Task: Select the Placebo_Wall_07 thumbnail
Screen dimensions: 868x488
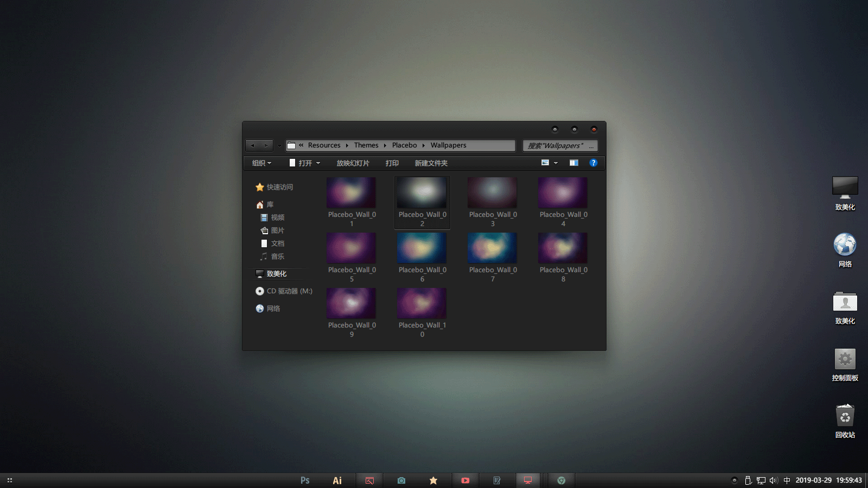Action: (493, 248)
